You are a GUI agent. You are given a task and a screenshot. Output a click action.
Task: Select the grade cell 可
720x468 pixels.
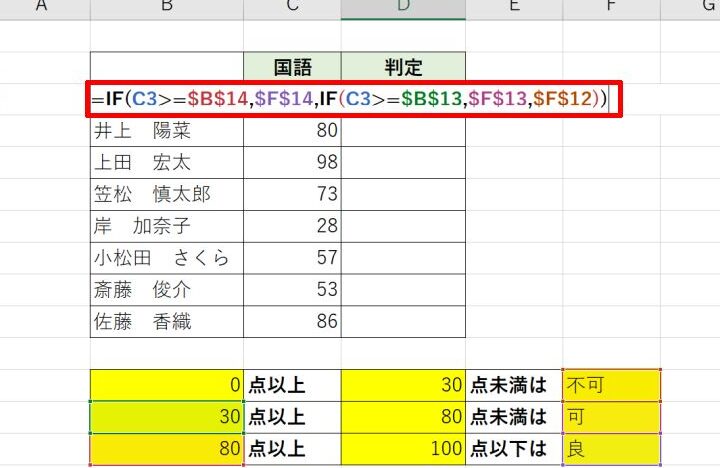[x=611, y=417]
